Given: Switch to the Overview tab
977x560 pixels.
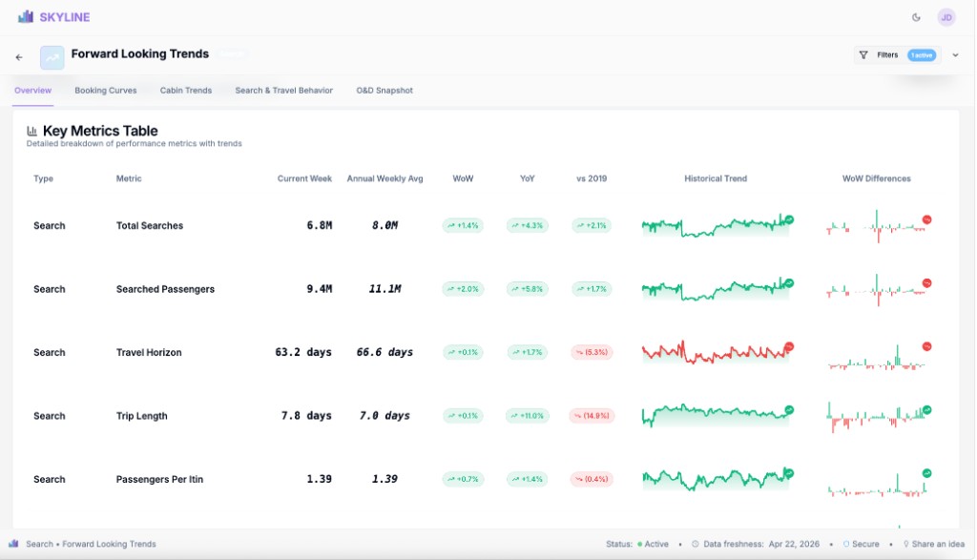Looking at the screenshot, I should pos(33,91).
